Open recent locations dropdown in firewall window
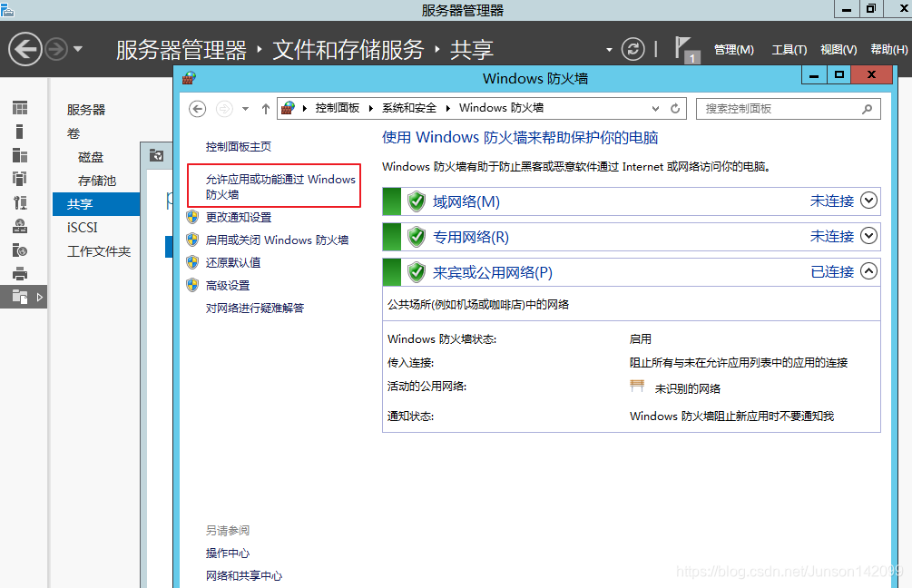The image size is (912, 588). point(245,109)
